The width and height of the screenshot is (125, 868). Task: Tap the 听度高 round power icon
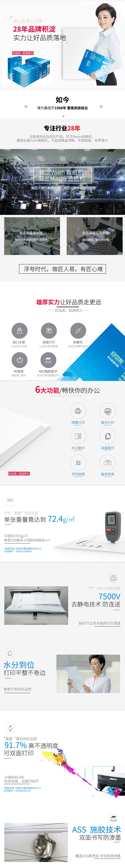19,360
